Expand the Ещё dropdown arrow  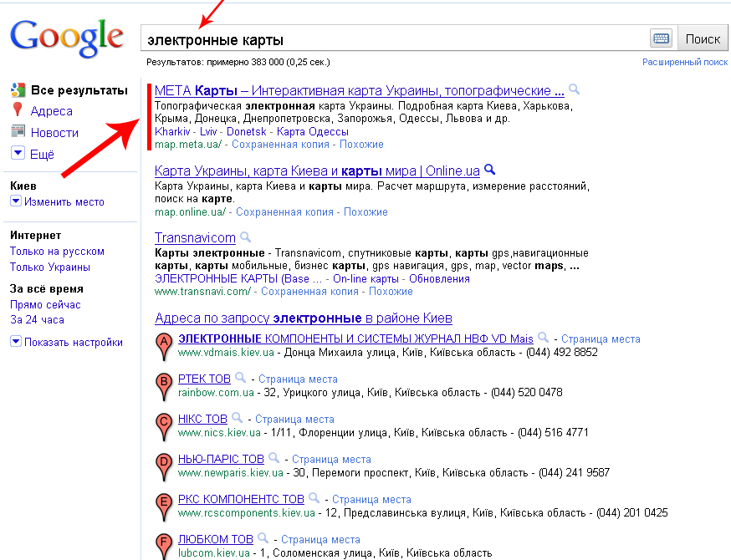click(18, 152)
